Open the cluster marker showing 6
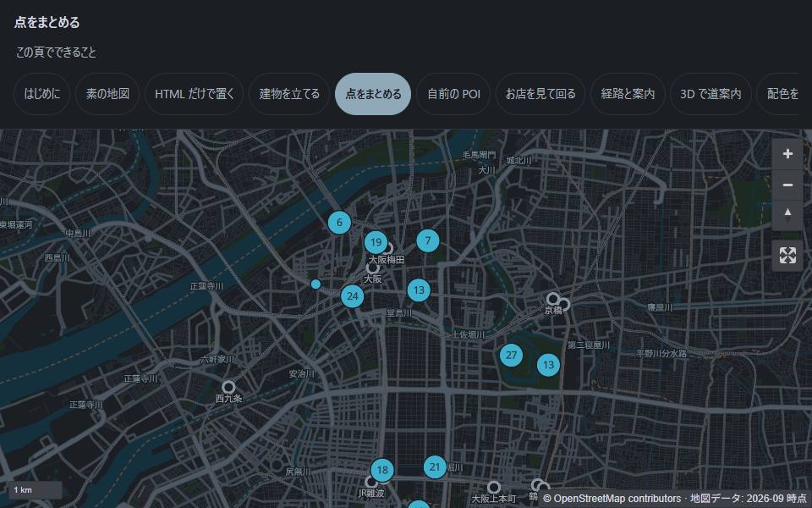 [339, 223]
